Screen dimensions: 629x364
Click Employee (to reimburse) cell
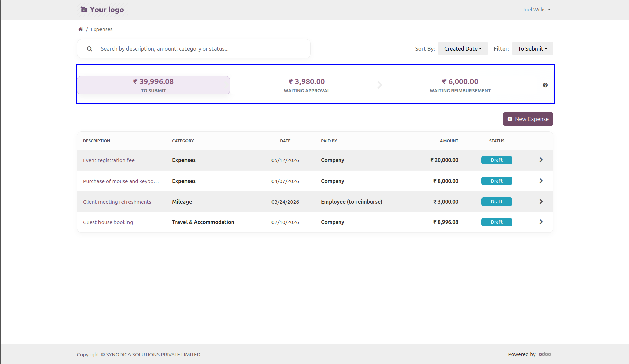click(352, 202)
